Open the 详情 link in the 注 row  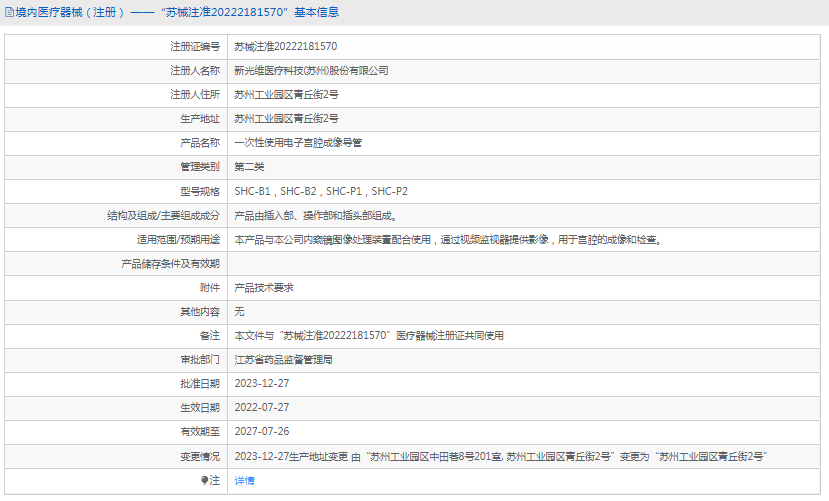(x=244, y=480)
